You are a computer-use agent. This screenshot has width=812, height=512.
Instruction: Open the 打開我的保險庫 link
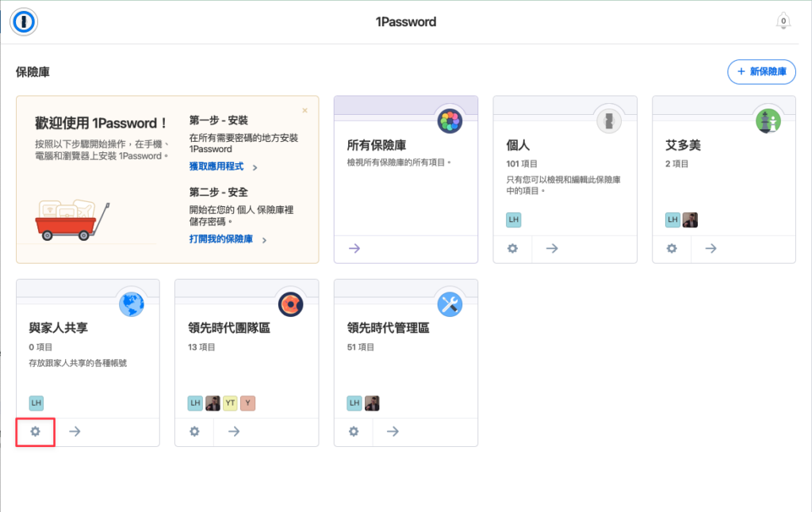[220, 239]
